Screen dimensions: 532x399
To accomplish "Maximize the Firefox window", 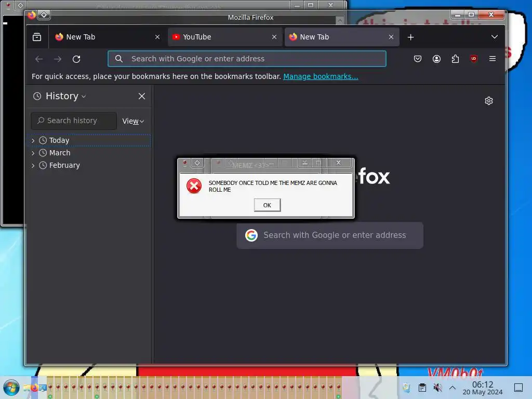I will click(x=471, y=15).
